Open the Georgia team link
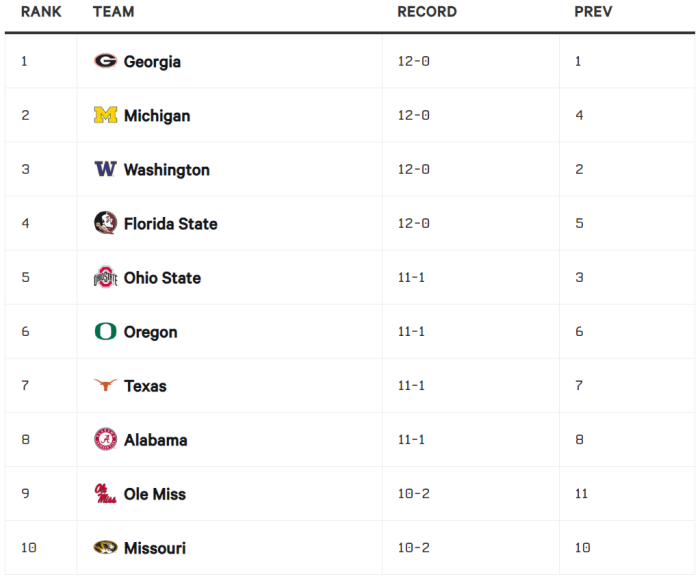Viewport: 700px width, 581px height. (152, 62)
